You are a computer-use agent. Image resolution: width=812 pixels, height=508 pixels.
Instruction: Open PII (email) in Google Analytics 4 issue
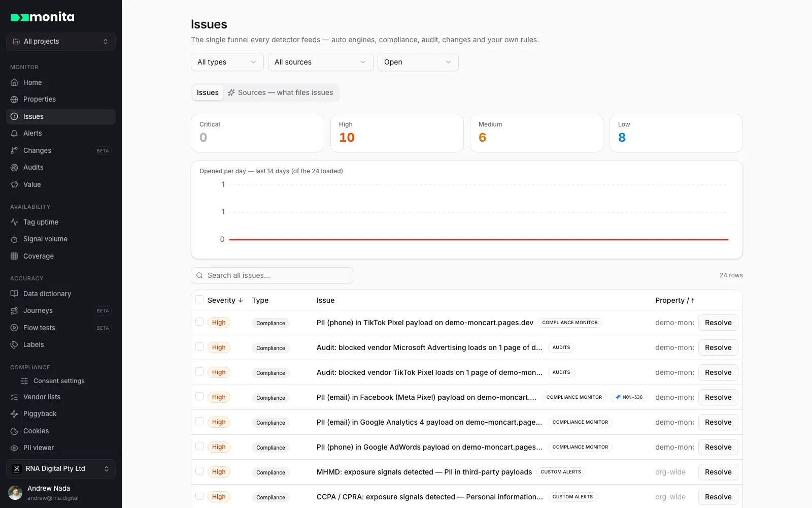(x=429, y=422)
